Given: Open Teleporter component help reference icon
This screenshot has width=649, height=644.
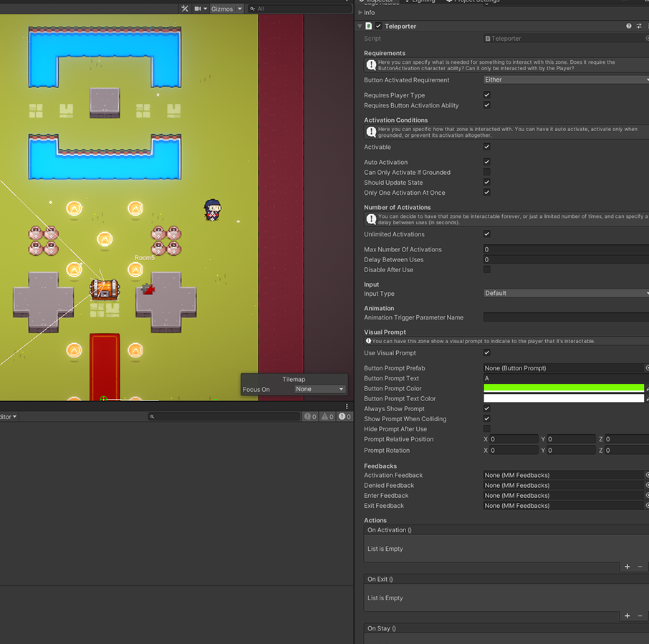Looking at the screenshot, I should tap(629, 26).
